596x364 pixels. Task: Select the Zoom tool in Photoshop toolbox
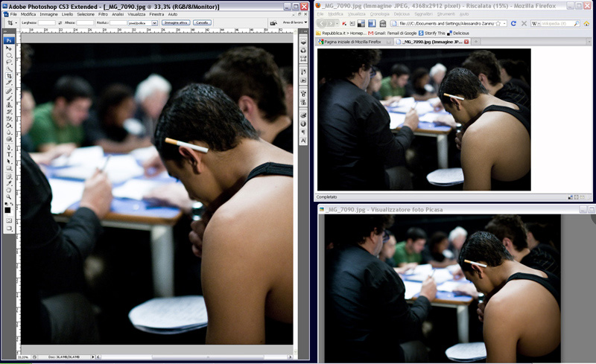9,196
